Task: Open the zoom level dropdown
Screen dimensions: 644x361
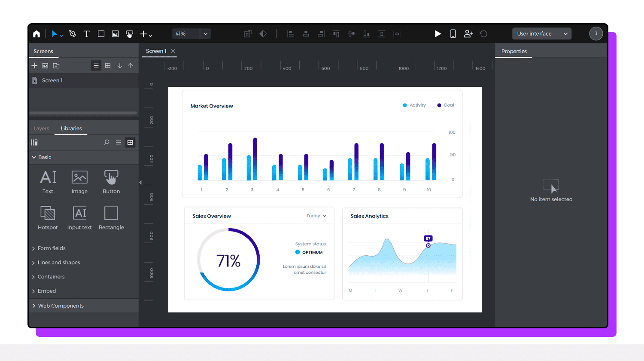Action: [x=205, y=34]
